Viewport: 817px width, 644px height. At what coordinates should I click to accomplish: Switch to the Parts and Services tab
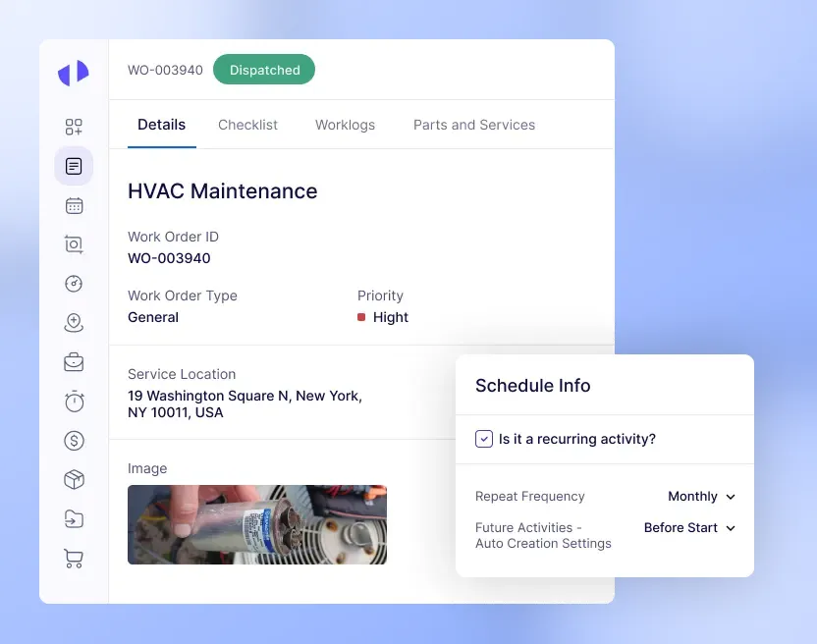pyautogui.click(x=474, y=125)
